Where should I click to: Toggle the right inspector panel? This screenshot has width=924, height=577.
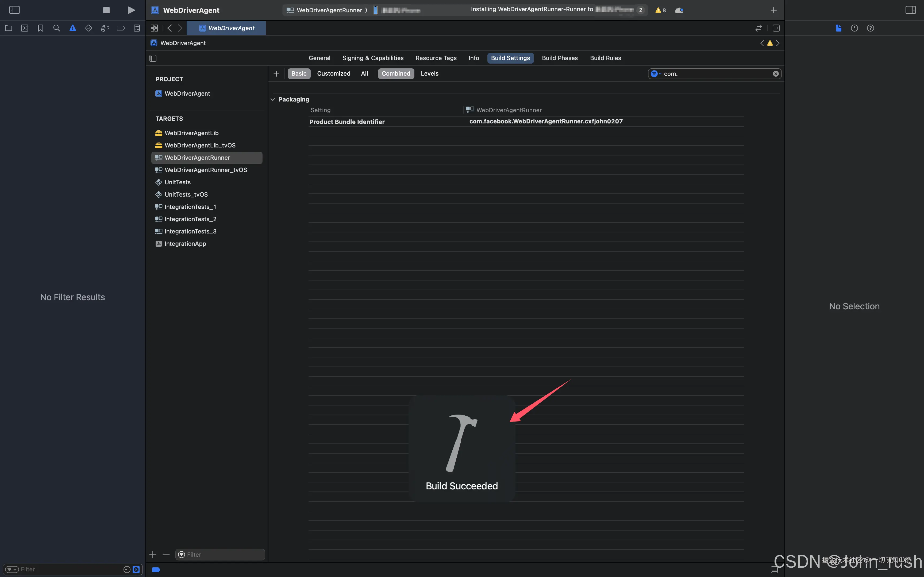coord(910,10)
